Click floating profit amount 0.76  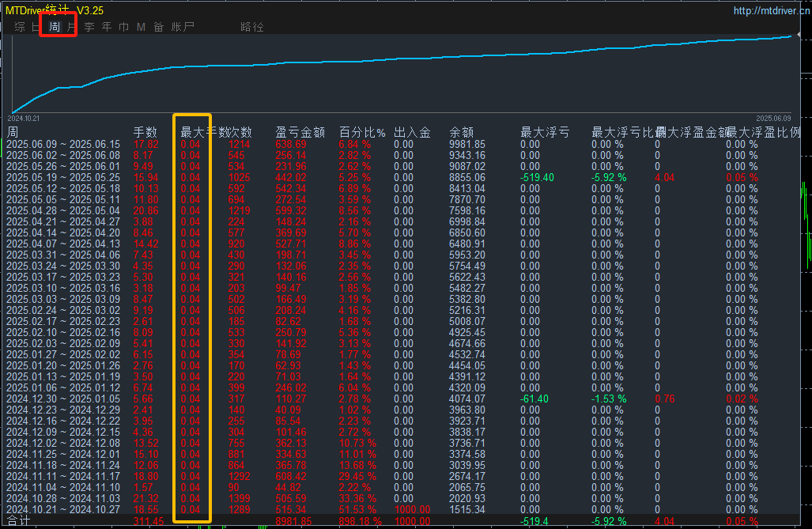click(x=665, y=399)
